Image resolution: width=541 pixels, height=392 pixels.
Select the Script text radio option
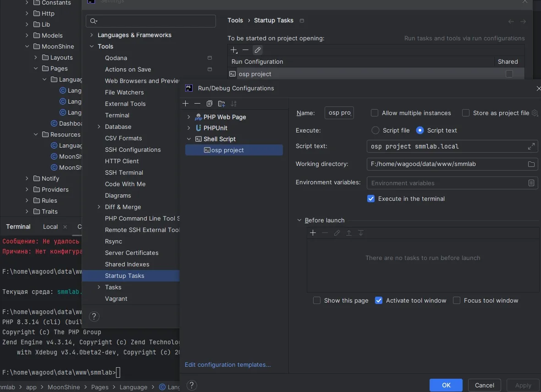420,130
